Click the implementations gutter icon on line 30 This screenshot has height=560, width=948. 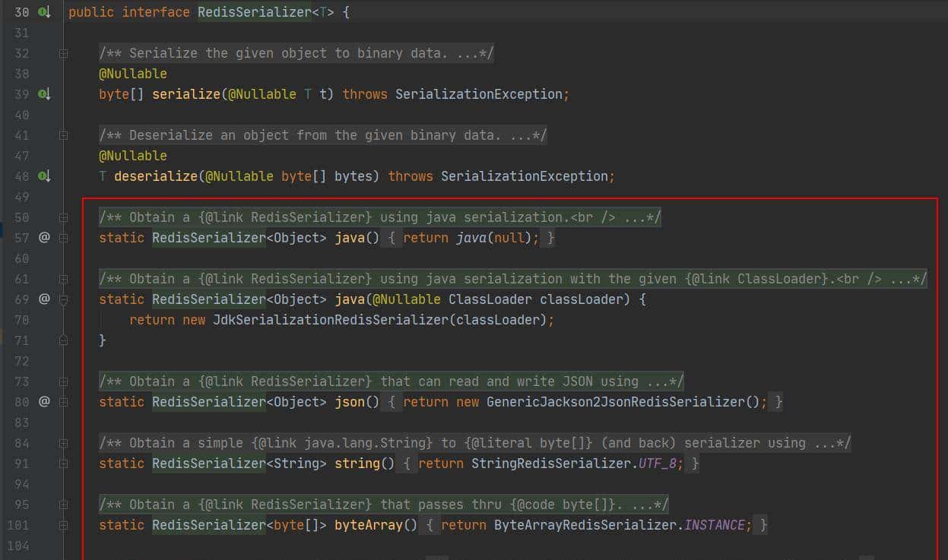coord(44,12)
